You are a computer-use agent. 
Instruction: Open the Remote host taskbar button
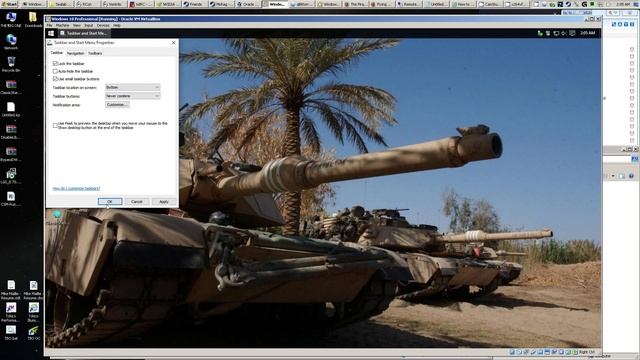tap(408, 4)
